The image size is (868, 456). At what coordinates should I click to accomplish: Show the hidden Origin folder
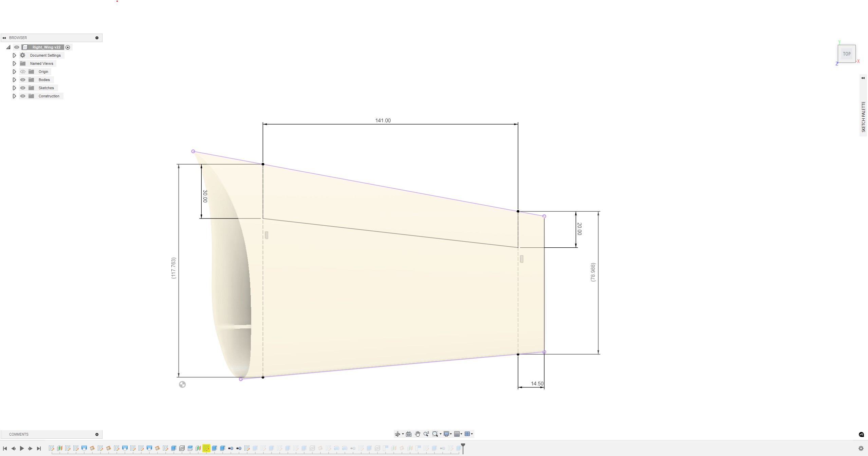(23, 72)
